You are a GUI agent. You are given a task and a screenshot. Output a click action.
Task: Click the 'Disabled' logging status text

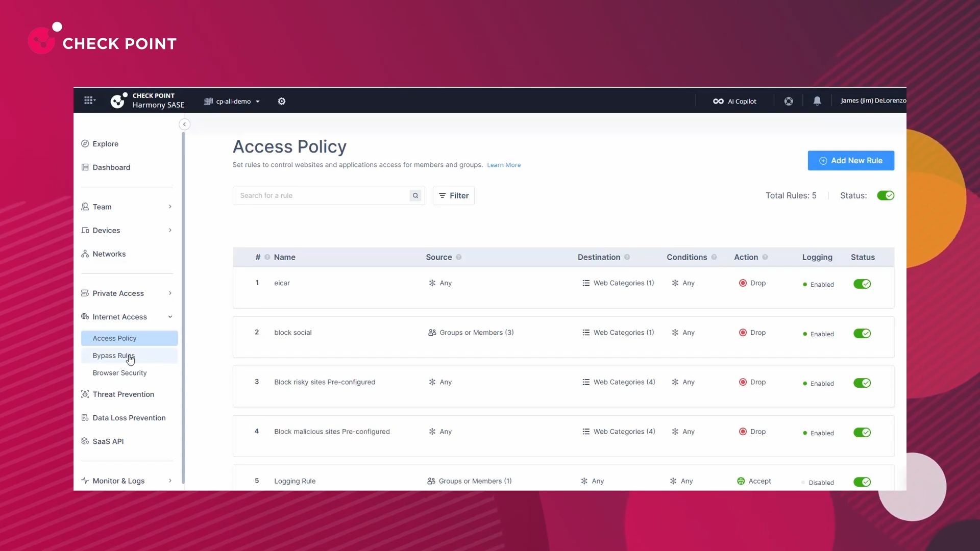(821, 483)
